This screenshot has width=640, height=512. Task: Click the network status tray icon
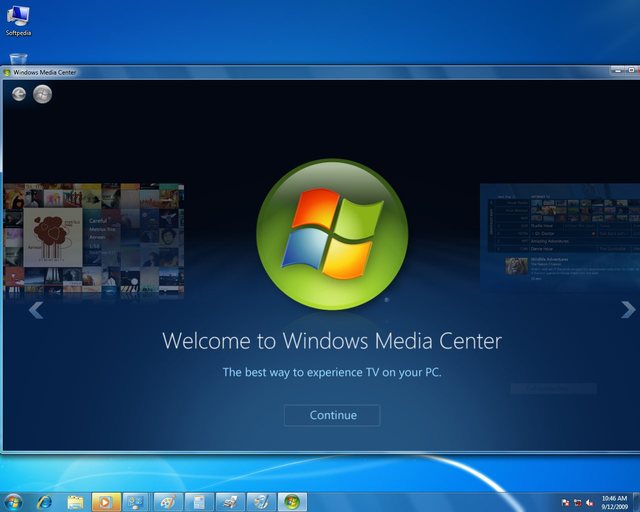point(578,503)
